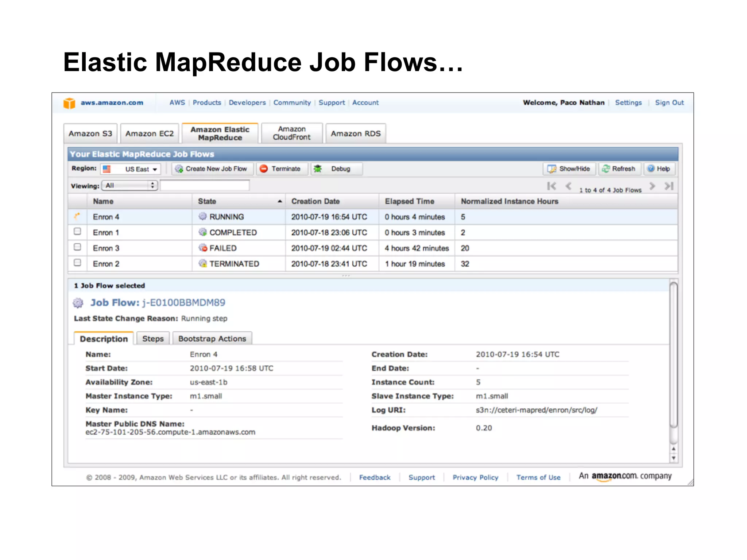This screenshot has width=747, height=560.
Task: Click the Debug button label
Action: (341, 169)
